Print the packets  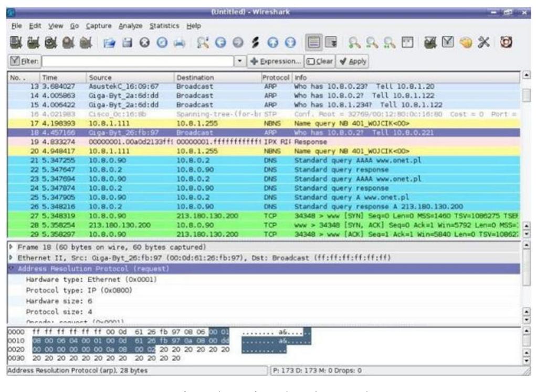pyautogui.click(x=180, y=43)
